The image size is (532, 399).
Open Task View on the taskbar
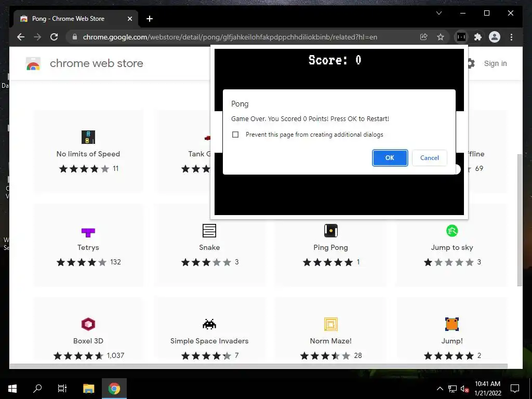62,389
